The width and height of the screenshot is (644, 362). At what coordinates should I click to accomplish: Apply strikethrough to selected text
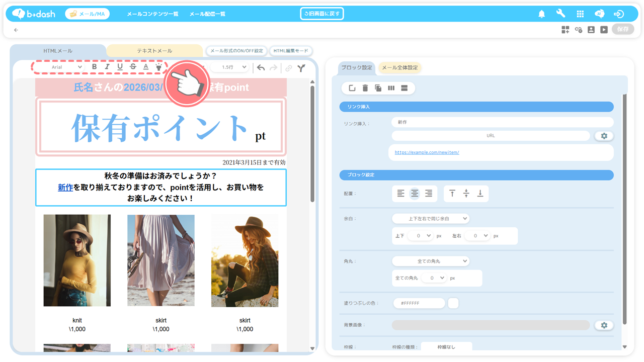[133, 67]
